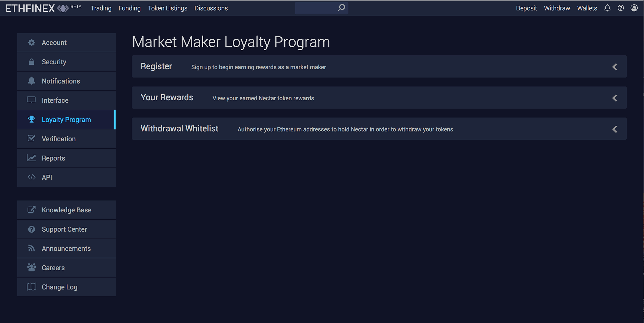The width and height of the screenshot is (644, 323).
Task: Click the Announcements RSS feed icon
Action: 32,248
